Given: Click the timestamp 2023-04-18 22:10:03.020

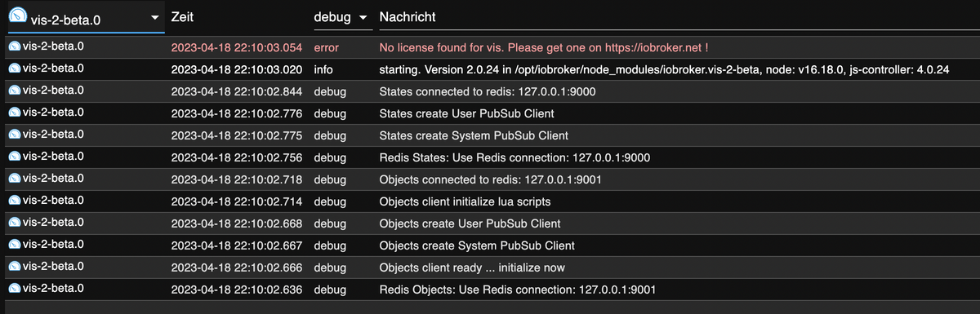Looking at the screenshot, I should pyautogui.click(x=237, y=70).
